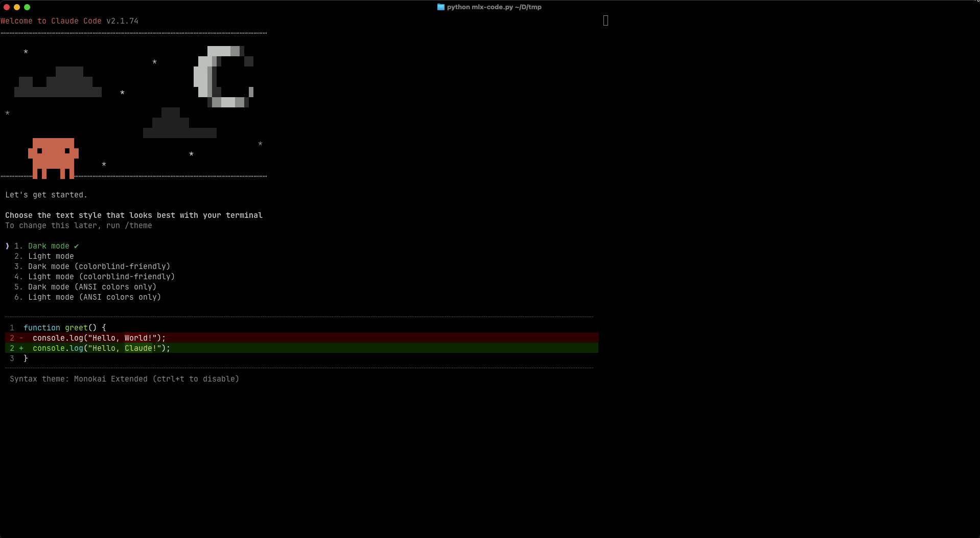This screenshot has width=980, height=538.
Task: Click the yellow minimize window button
Action: click(x=17, y=7)
